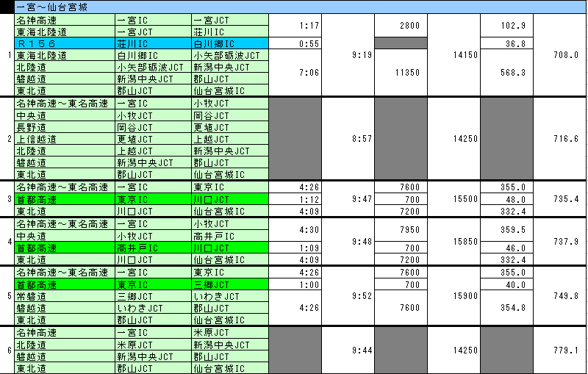Click the header cell 一宮～仙台宮城

pos(300,7)
